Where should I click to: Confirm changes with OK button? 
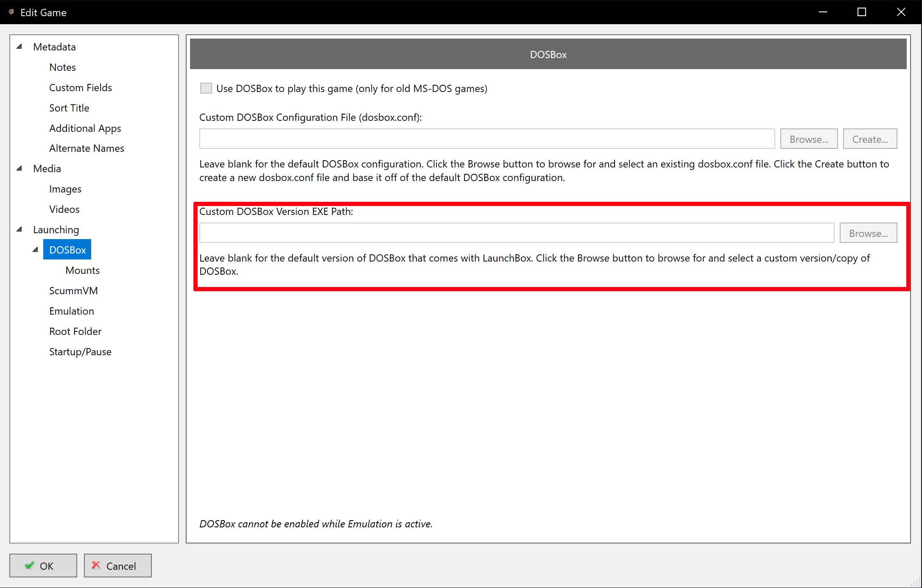click(43, 566)
